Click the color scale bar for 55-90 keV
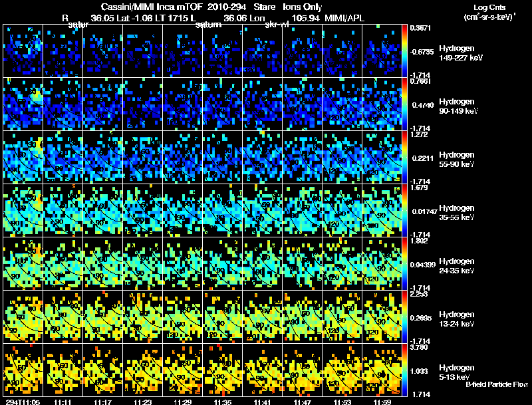The height and width of the screenshot is (405, 532). (x=404, y=157)
